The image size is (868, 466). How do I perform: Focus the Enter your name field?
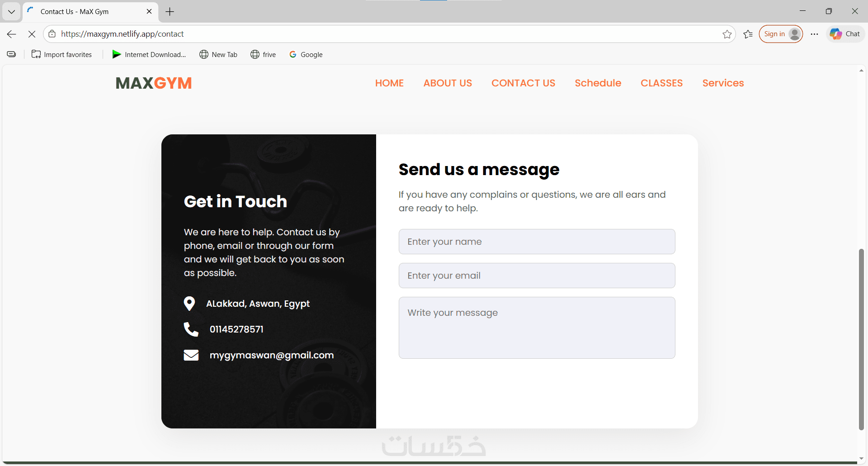pyautogui.click(x=537, y=242)
